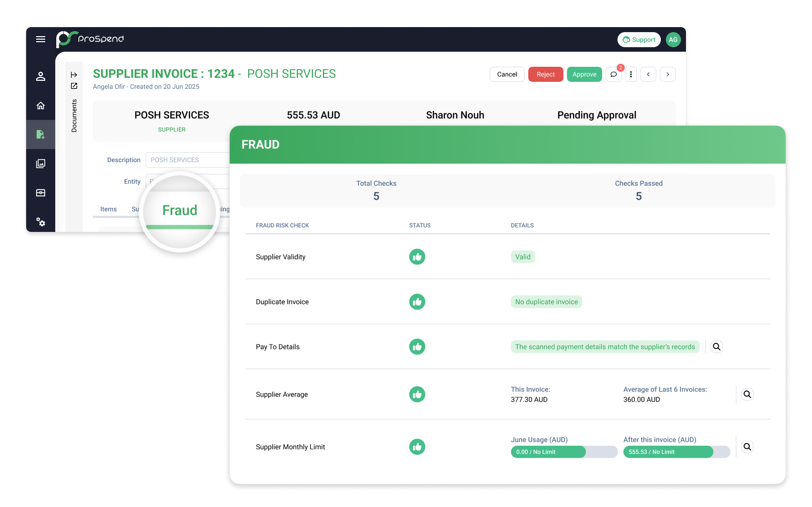Image resolution: width=812 pixels, height=507 pixels.
Task: Click the Duplicate Invoice thumbs-up status
Action: coord(417,302)
